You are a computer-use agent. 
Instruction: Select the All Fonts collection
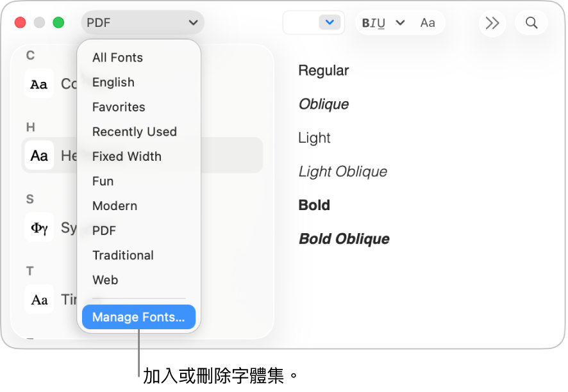(117, 58)
